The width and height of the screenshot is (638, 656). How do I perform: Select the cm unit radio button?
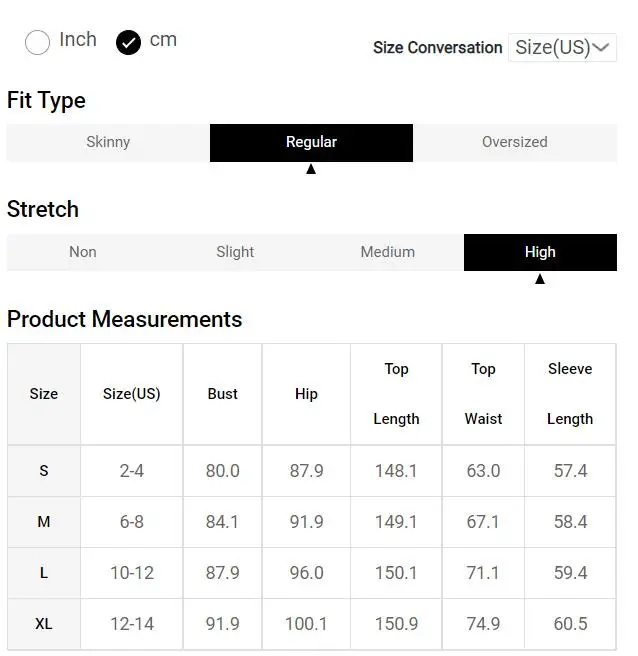tap(128, 42)
